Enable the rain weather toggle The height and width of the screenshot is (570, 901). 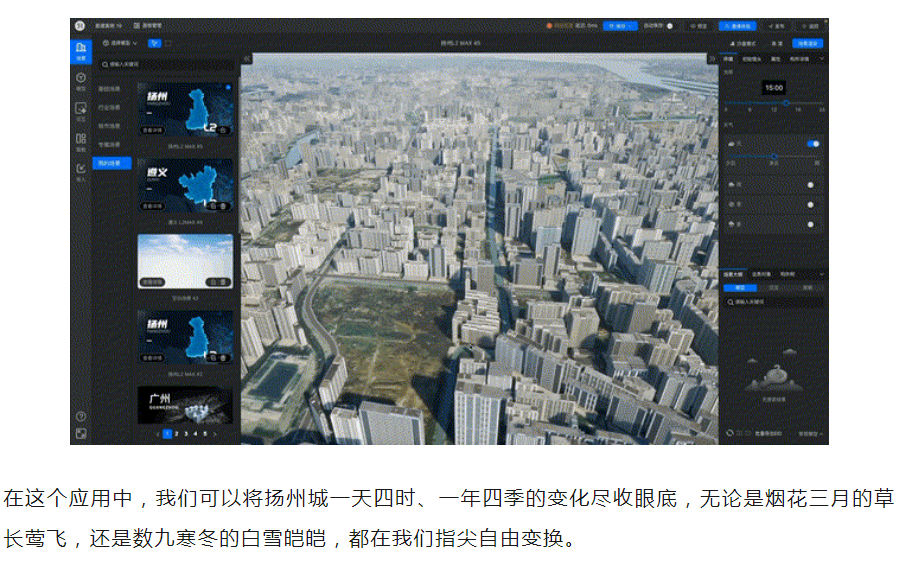[x=810, y=185]
